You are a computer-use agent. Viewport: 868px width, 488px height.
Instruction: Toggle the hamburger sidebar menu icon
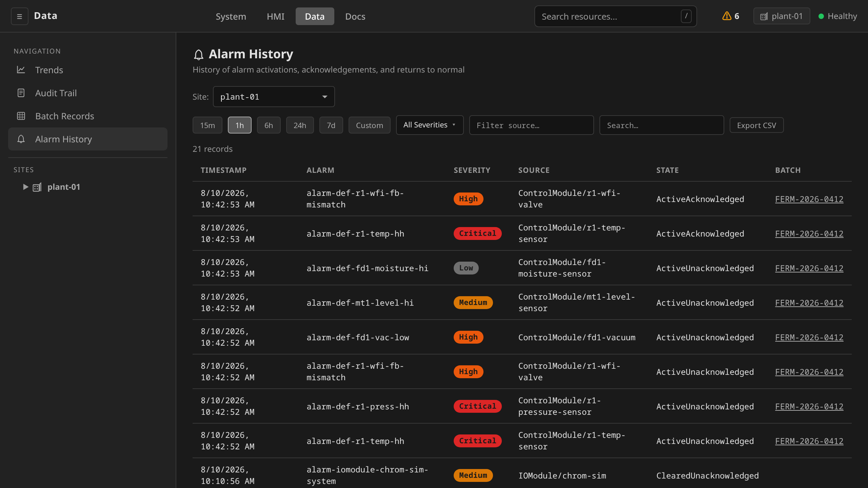click(x=20, y=16)
